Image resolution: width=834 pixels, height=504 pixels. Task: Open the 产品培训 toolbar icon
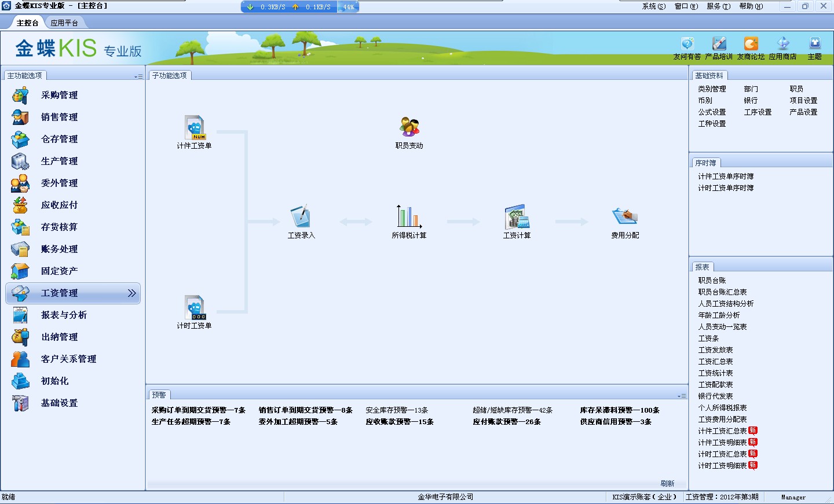coord(719,44)
